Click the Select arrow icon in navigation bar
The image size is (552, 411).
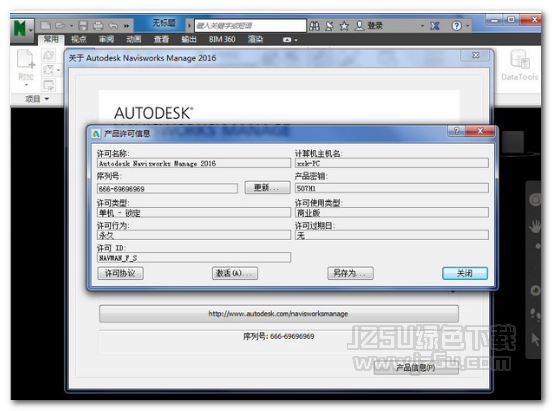coord(535,340)
